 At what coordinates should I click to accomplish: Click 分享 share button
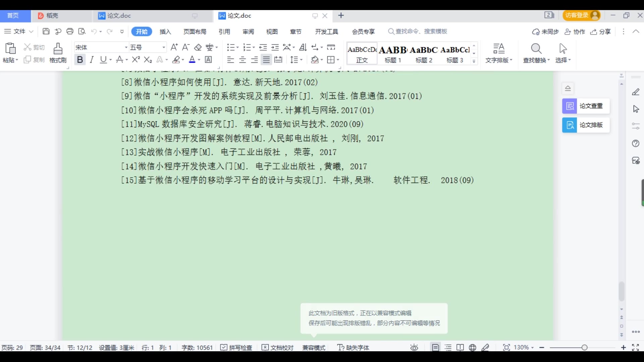(x=601, y=32)
